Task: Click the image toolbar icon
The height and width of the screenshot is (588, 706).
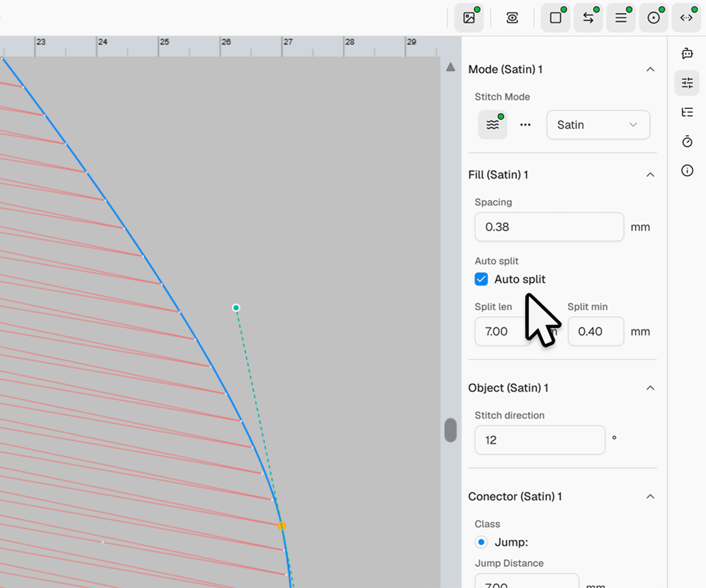Action: tap(469, 18)
